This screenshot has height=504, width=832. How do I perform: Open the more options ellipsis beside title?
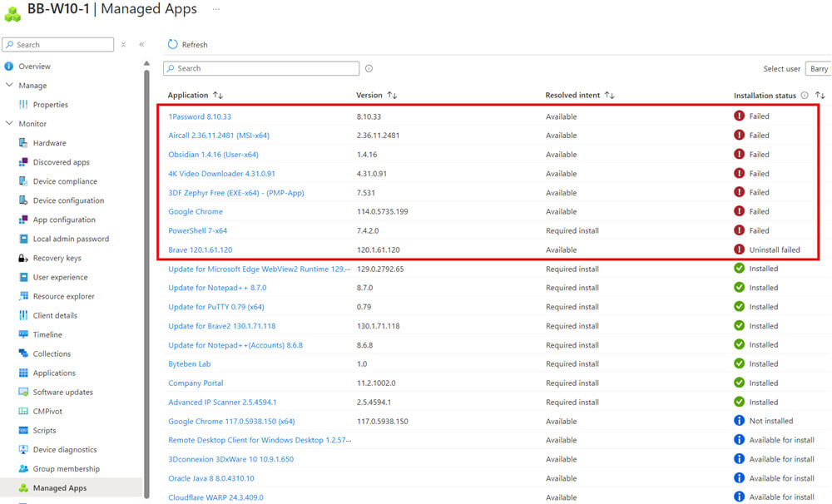point(216,9)
